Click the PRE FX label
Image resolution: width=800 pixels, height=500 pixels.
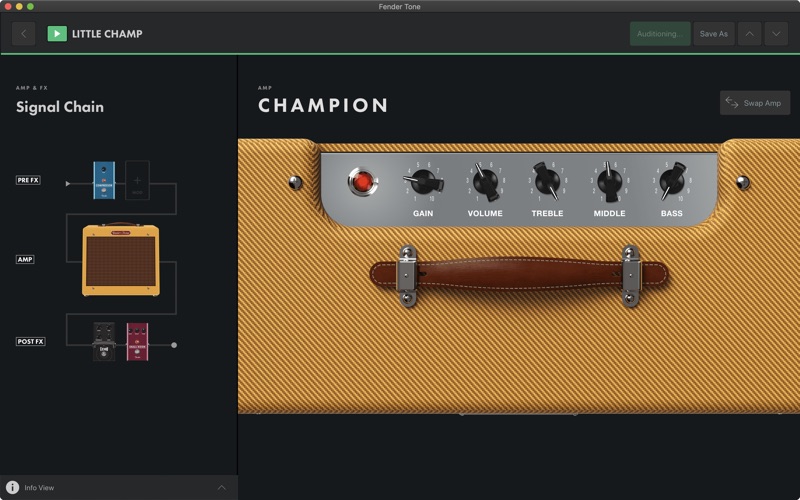click(28, 180)
